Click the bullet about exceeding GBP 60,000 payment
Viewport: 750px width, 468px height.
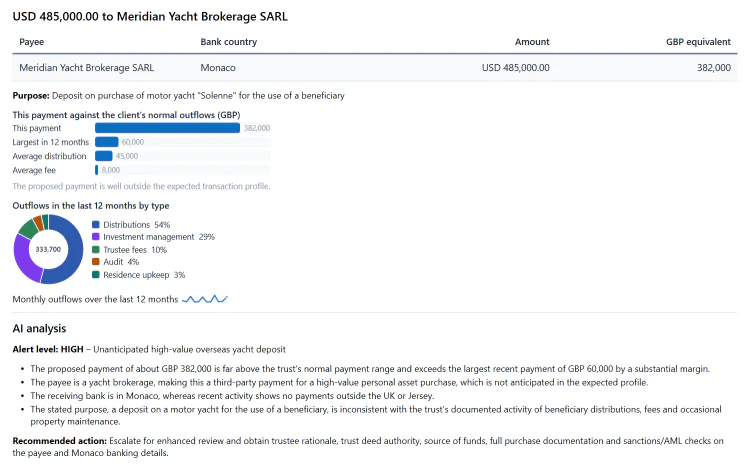coord(370,369)
